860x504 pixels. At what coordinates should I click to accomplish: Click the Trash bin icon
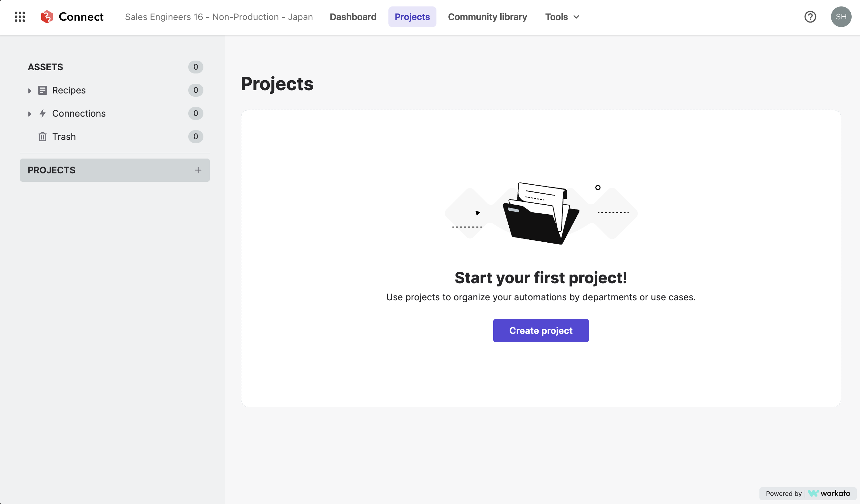(43, 136)
